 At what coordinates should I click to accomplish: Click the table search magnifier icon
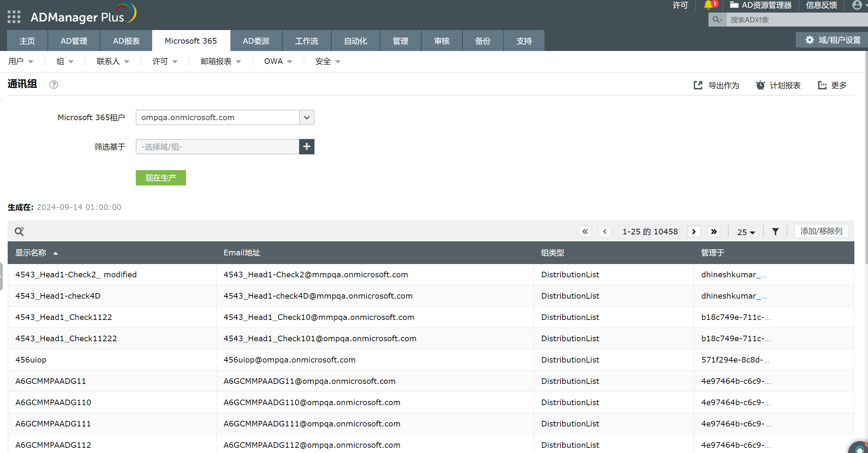19,232
